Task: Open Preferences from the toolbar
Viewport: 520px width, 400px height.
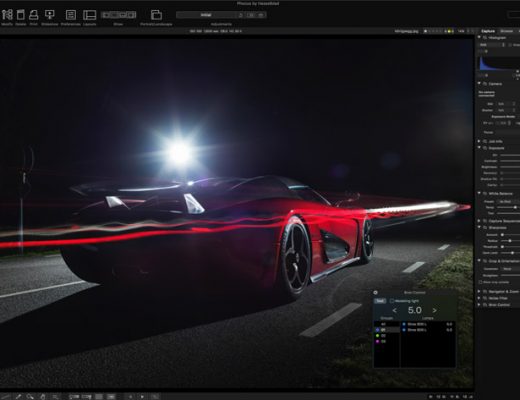Action: point(71,15)
